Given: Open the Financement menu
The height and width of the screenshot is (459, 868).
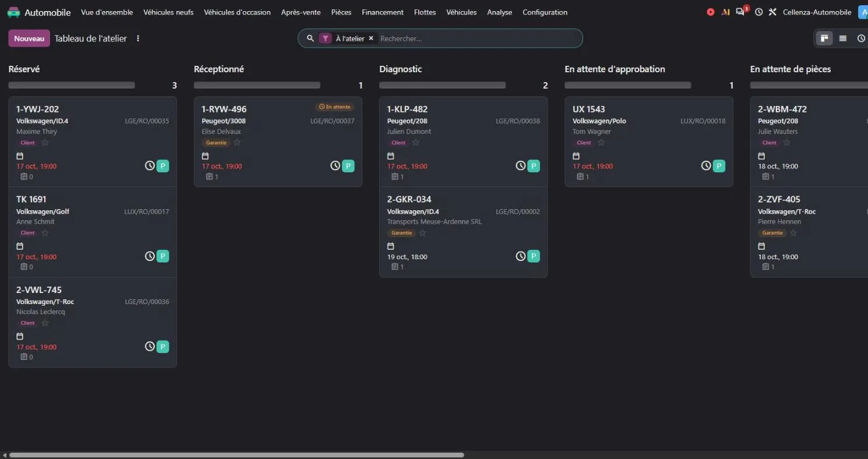Looking at the screenshot, I should (383, 12).
